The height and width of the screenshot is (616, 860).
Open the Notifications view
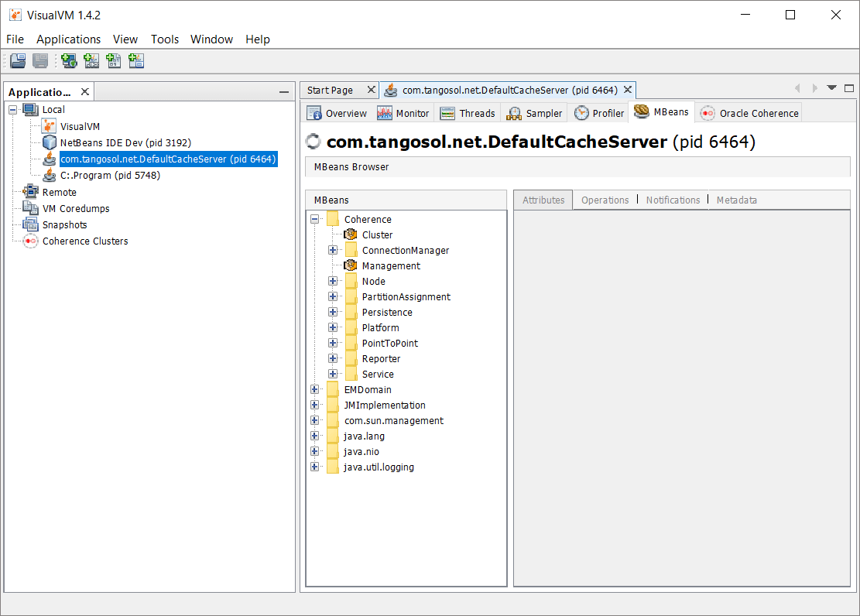(x=672, y=200)
